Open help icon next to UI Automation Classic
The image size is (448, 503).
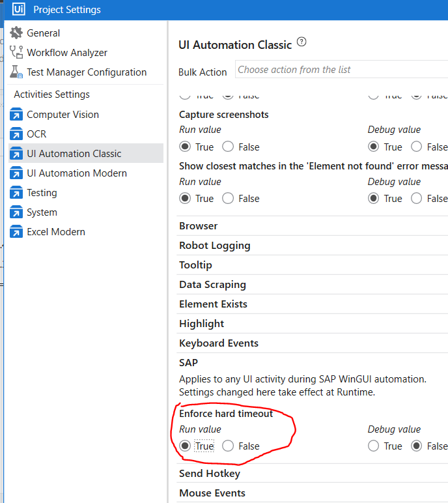tap(301, 42)
